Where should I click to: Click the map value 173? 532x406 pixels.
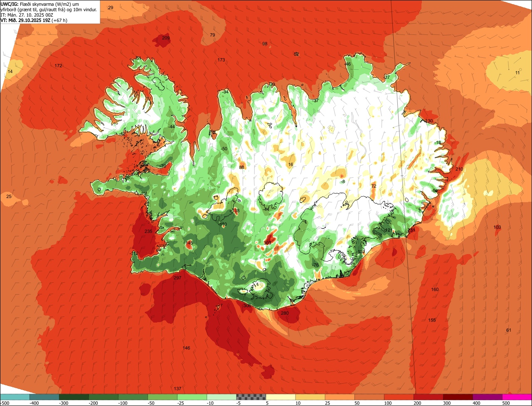coord(221,60)
